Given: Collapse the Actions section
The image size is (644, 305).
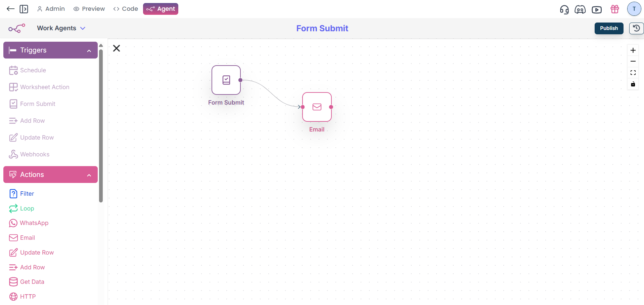Looking at the screenshot, I should click(89, 175).
